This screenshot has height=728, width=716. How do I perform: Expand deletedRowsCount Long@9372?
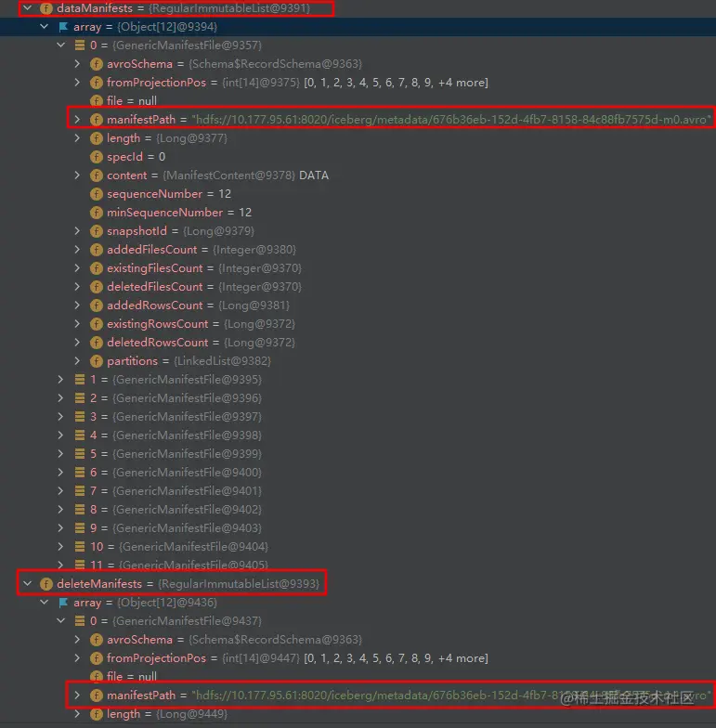pyautogui.click(x=77, y=342)
